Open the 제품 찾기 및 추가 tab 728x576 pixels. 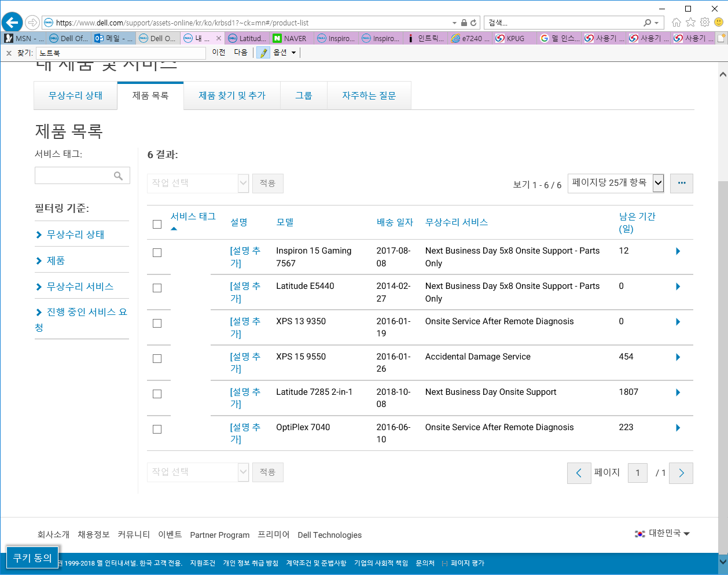[x=232, y=96]
